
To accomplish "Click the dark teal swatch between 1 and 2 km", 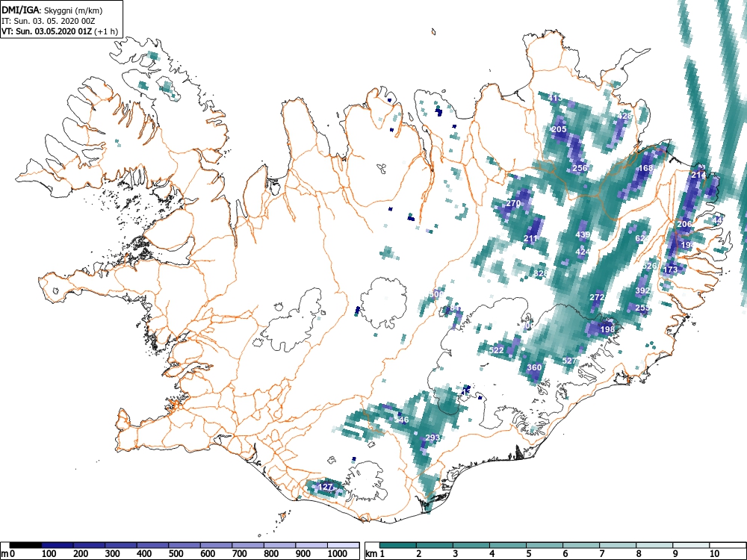I will 398,545.
